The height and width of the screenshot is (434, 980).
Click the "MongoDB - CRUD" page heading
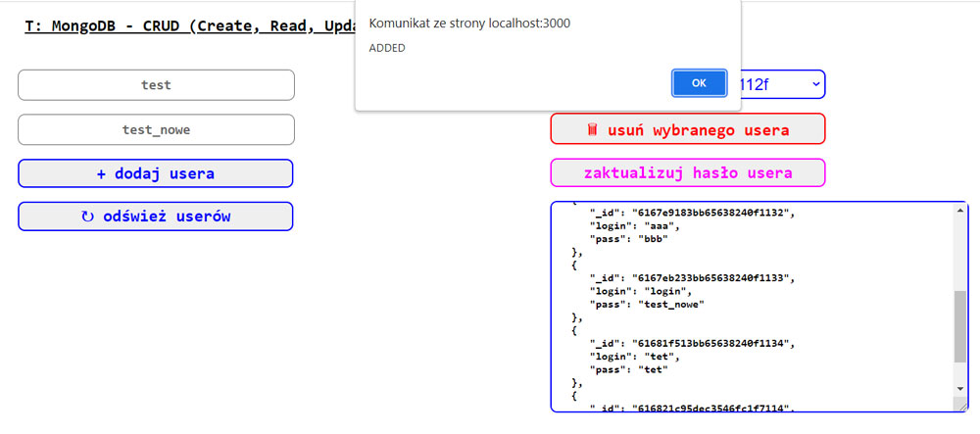(186, 25)
